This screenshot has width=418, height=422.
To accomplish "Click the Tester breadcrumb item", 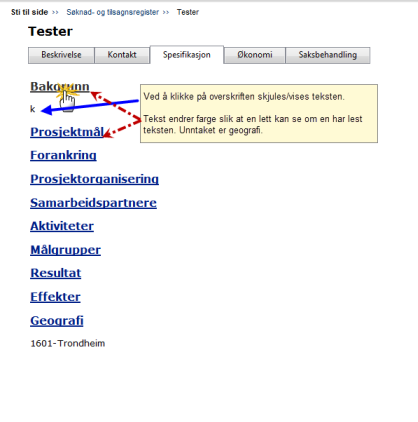I will click(x=188, y=12).
